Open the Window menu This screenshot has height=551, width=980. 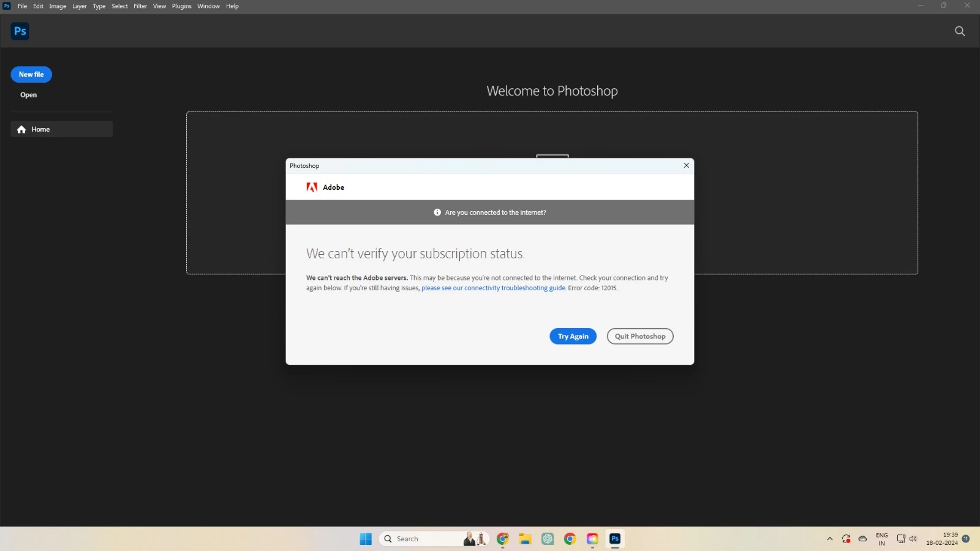click(208, 6)
